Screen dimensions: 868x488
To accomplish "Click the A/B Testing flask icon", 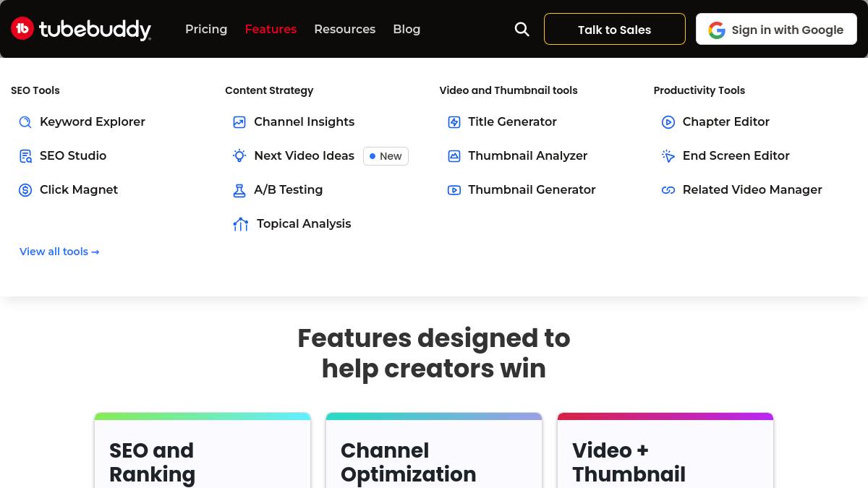I will point(239,190).
